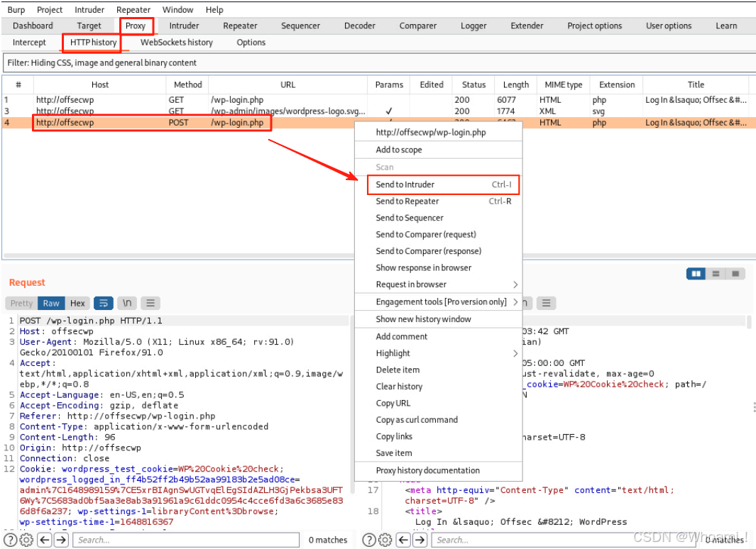Expand the Highlight submenu
The width and height of the screenshot is (756, 549).
(438, 353)
